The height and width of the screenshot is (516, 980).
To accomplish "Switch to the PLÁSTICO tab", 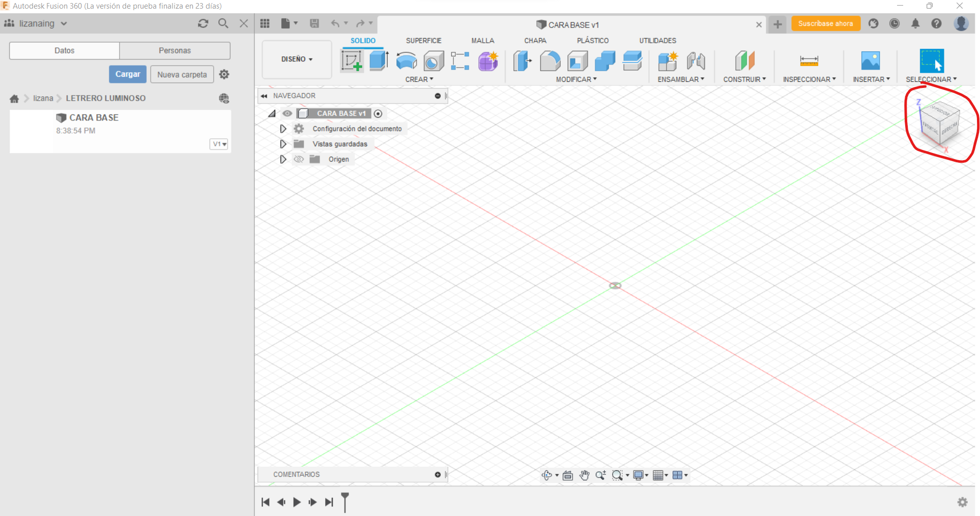I will click(593, 41).
